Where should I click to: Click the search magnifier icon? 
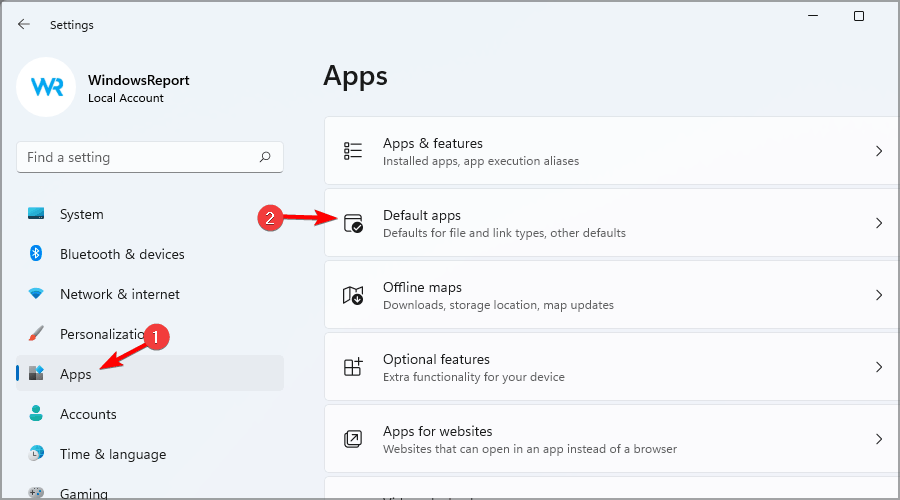click(265, 157)
